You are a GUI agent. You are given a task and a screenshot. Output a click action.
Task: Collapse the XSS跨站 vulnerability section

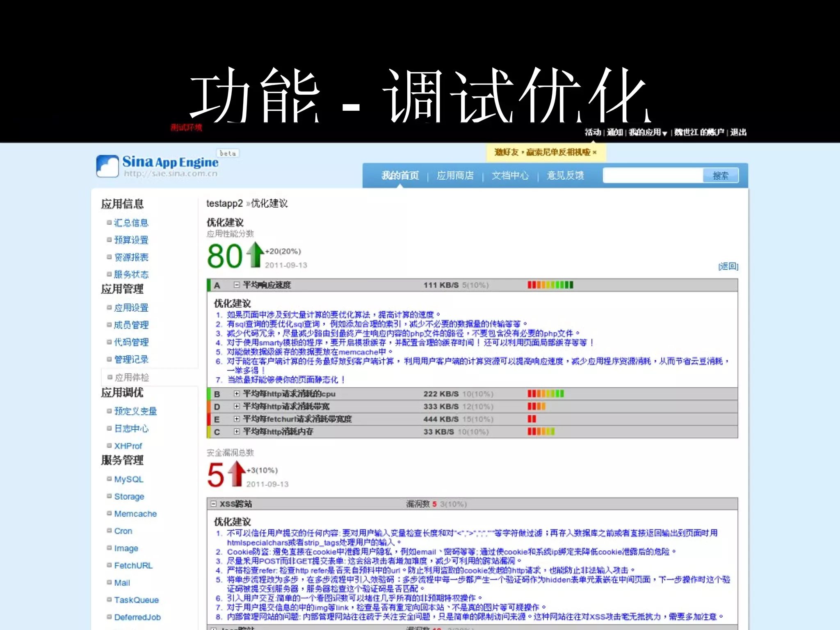point(213,504)
